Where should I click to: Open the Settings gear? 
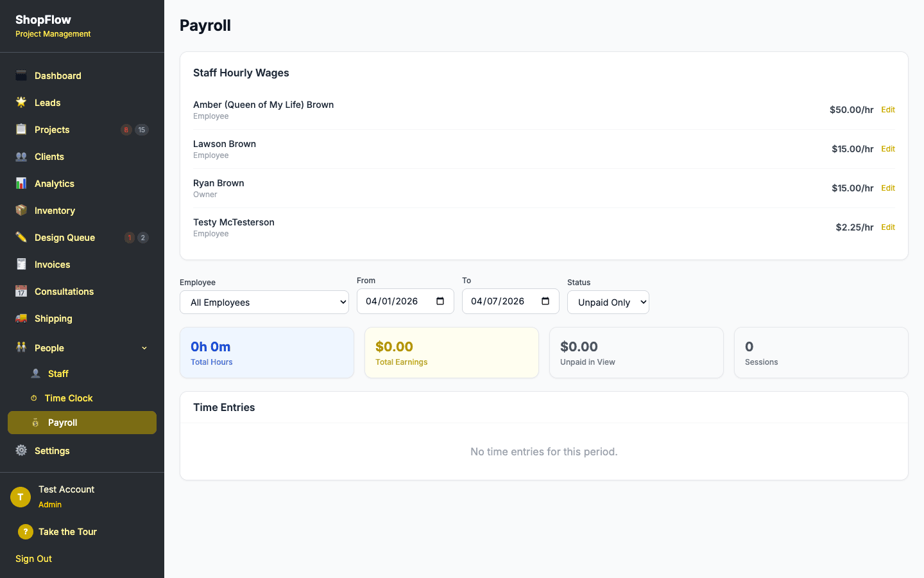tap(21, 450)
